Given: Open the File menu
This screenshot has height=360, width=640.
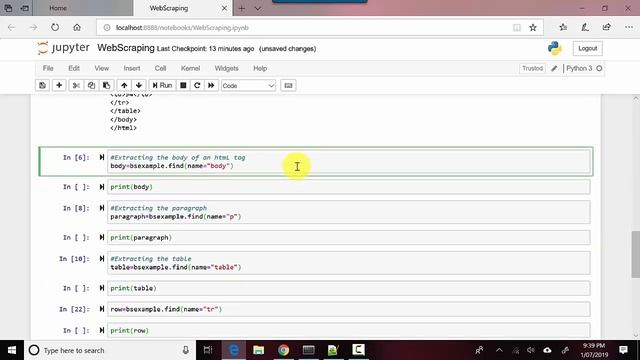Looking at the screenshot, I should coord(48,68).
